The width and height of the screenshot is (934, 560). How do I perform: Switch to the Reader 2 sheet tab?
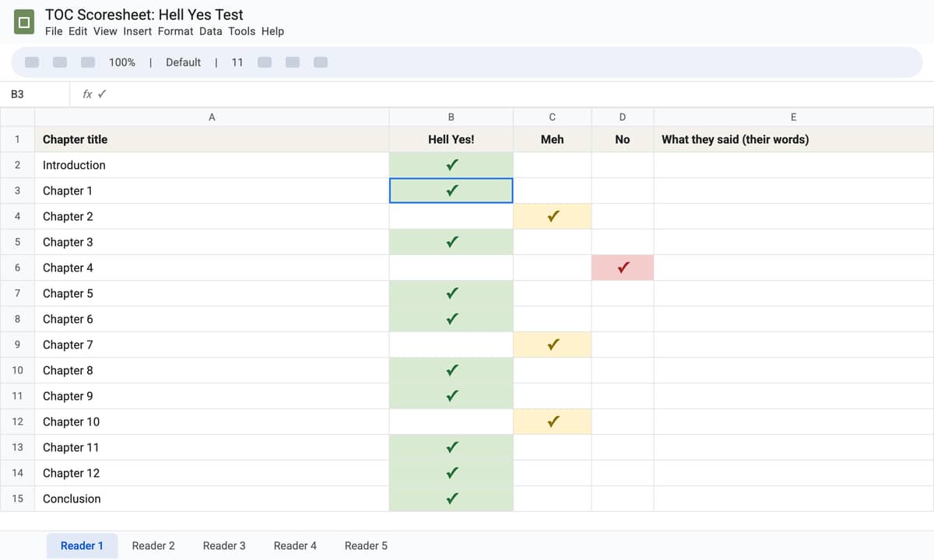click(x=153, y=545)
